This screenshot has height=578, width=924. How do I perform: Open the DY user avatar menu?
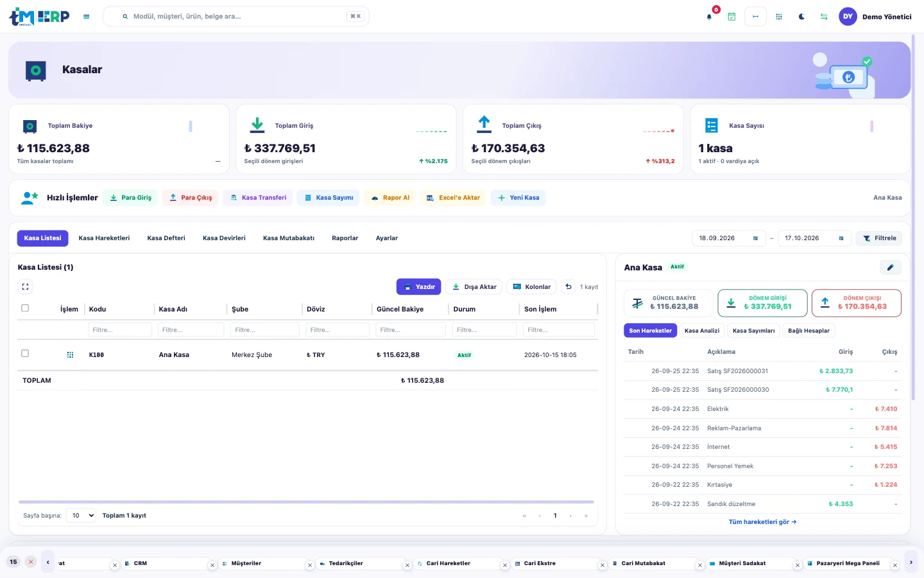pos(848,17)
